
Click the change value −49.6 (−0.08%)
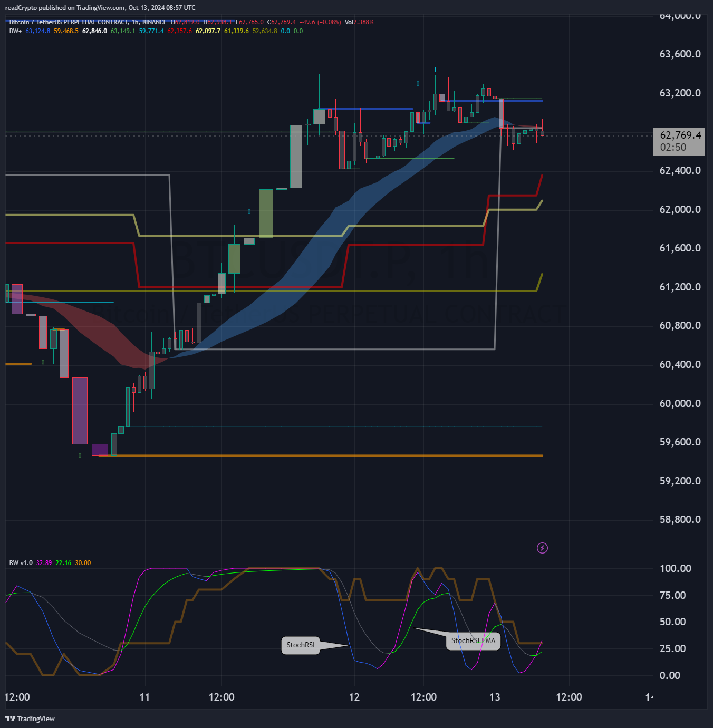click(x=320, y=22)
